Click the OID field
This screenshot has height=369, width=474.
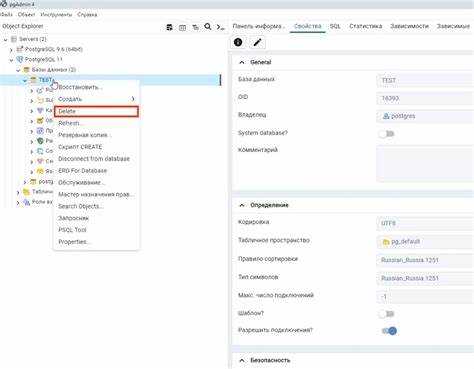(425, 98)
